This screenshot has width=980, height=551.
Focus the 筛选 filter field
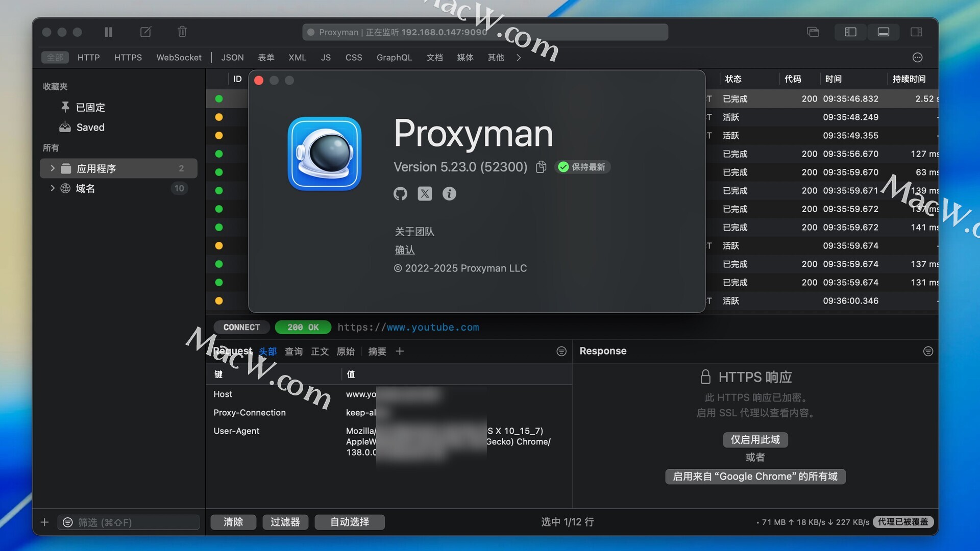tap(129, 522)
